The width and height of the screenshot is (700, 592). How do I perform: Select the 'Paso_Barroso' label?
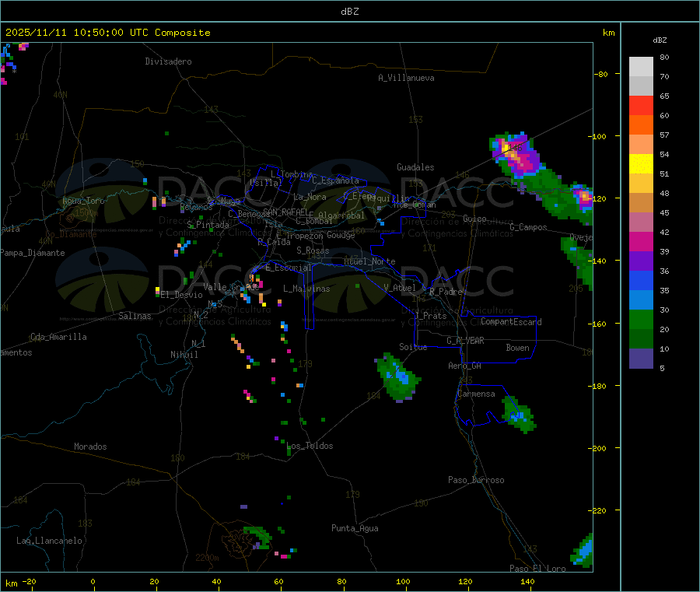click(476, 480)
